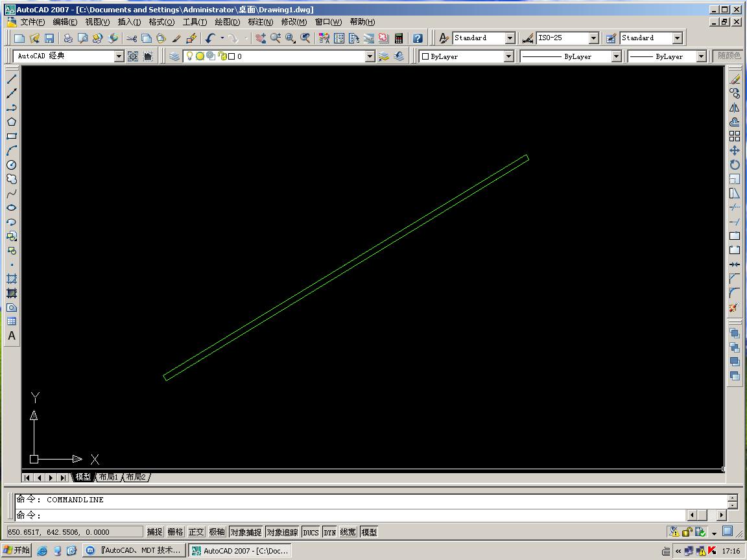Select the Explode modify tool
747x560 pixels.
[735, 308]
